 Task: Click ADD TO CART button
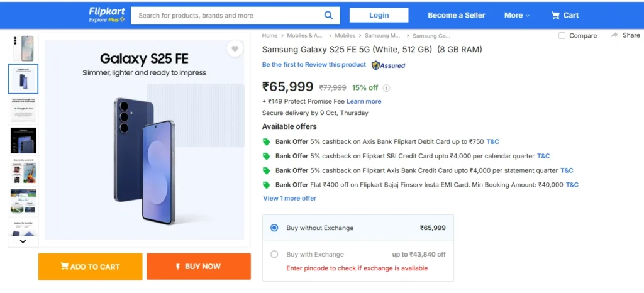[90, 267]
